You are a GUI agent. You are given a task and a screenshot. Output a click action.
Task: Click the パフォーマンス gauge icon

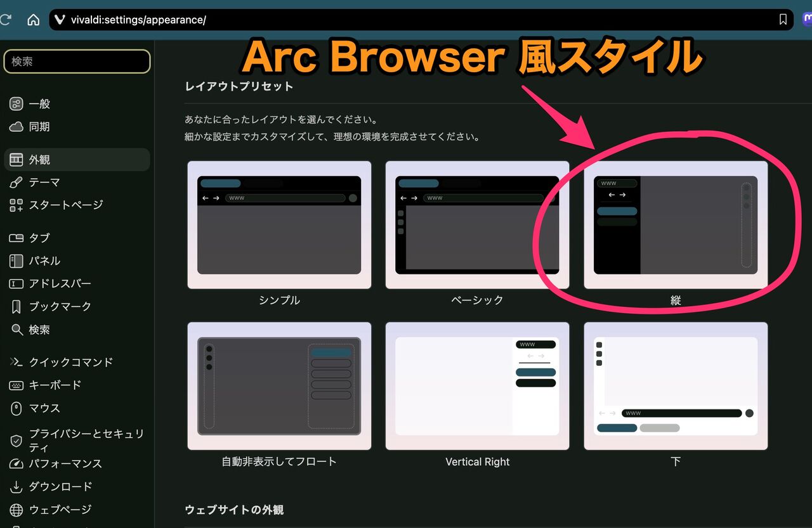coord(16,463)
